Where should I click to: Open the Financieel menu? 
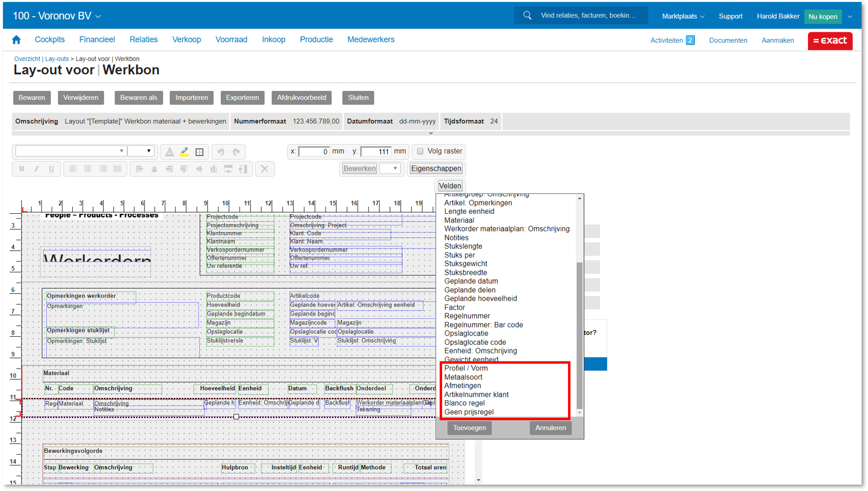click(x=97, y=40)
